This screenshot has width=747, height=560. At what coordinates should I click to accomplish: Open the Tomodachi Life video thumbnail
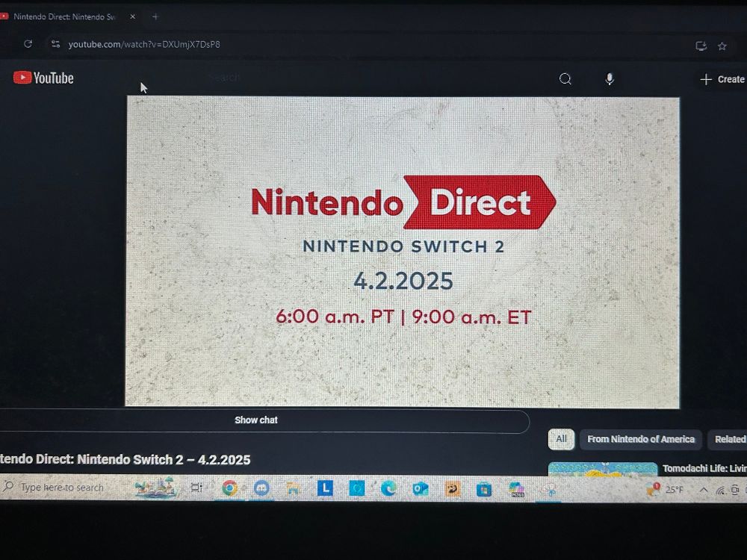point(603,469)
